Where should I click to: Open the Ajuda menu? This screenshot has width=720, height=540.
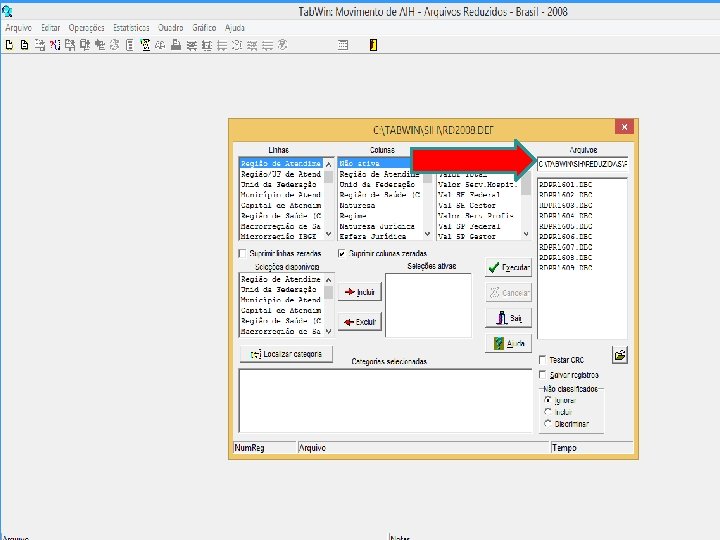pos(235,28)
